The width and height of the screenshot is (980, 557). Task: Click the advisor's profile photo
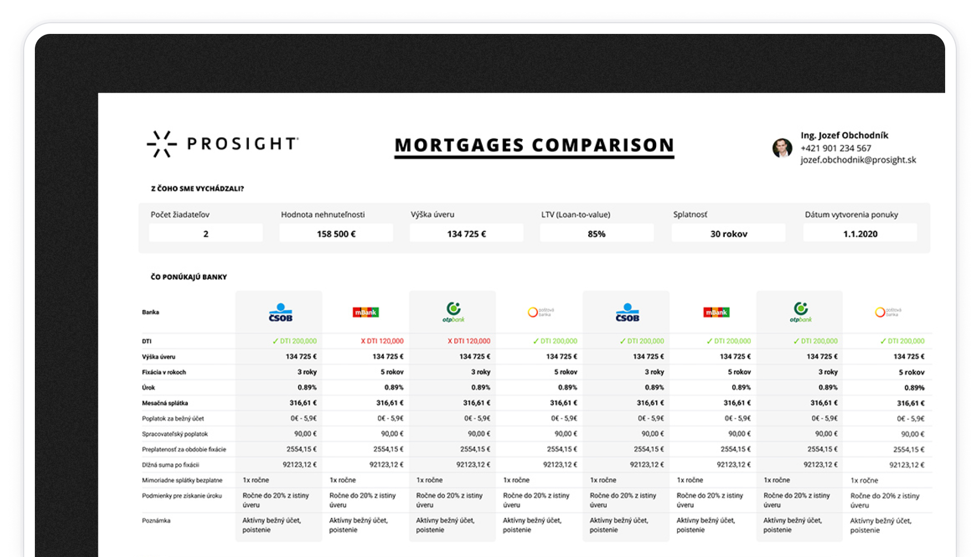pos(782,148)
